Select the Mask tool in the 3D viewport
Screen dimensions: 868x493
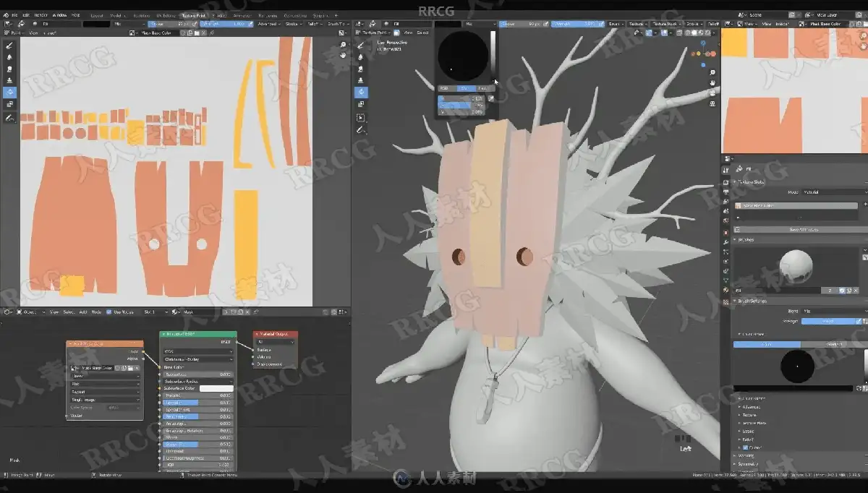click(361, 104)
